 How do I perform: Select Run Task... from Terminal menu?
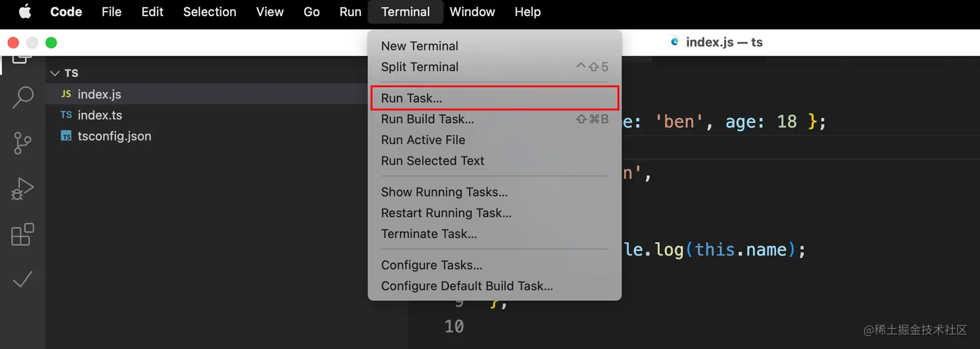click(412, 98)
